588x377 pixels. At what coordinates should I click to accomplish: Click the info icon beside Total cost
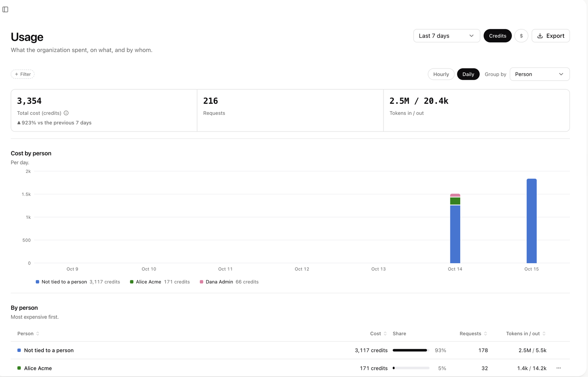click(66, 113)
